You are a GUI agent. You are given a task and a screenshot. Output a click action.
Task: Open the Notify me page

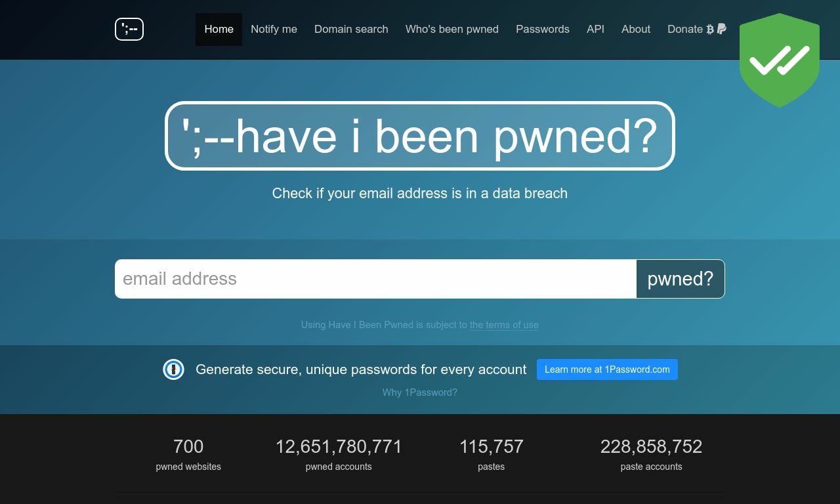coord(274,30)
